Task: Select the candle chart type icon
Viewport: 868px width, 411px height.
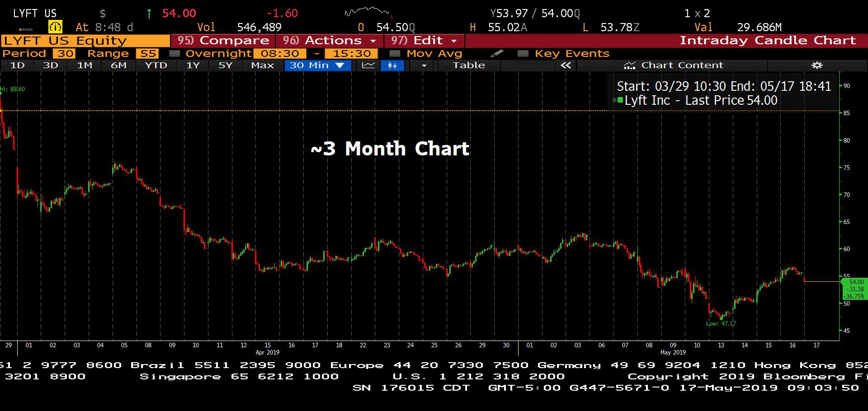Action: (392, 65)
